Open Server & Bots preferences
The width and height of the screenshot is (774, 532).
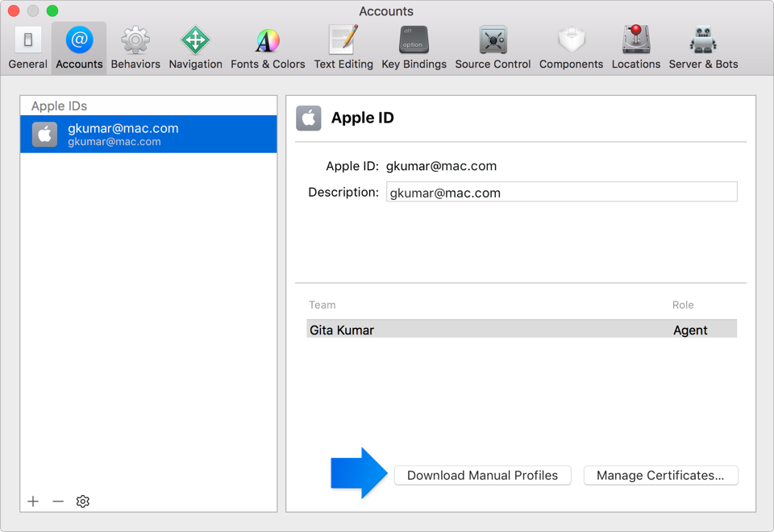pyautogui.click(x=703, y=48)
